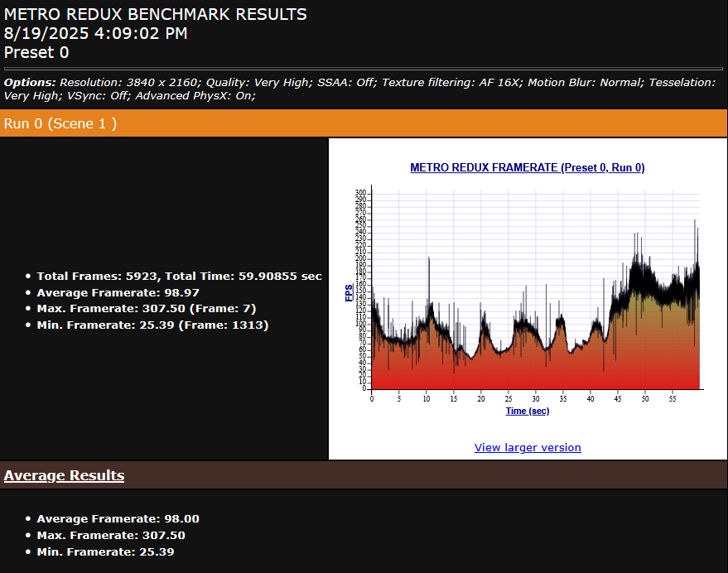
Task: Click the METRO REDUX FRAMERATE chart title
Action: 528,167
